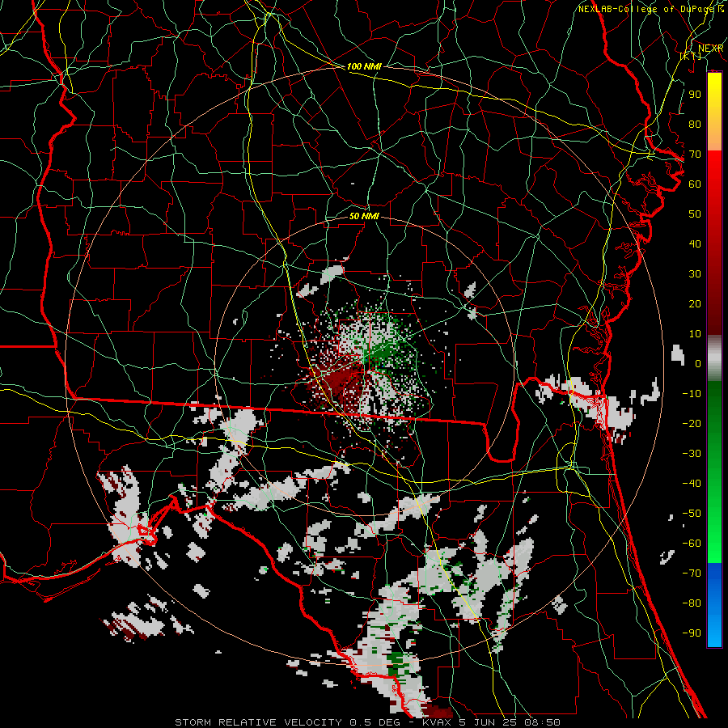Click the -20 value on the velocity scale

point(692,423)
